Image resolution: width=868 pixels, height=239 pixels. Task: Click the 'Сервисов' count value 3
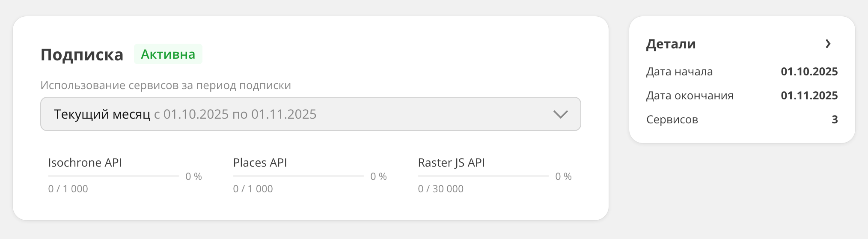(x=834, y=119)
